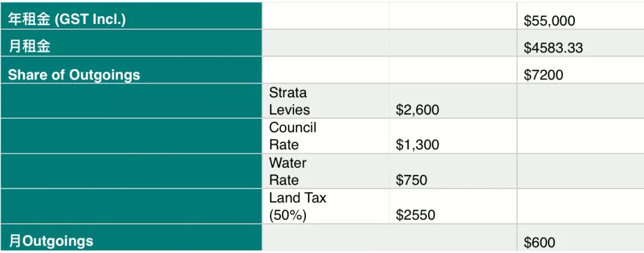
Task: Select the Land Tax (50%) cell
Action: coord(326,206)
